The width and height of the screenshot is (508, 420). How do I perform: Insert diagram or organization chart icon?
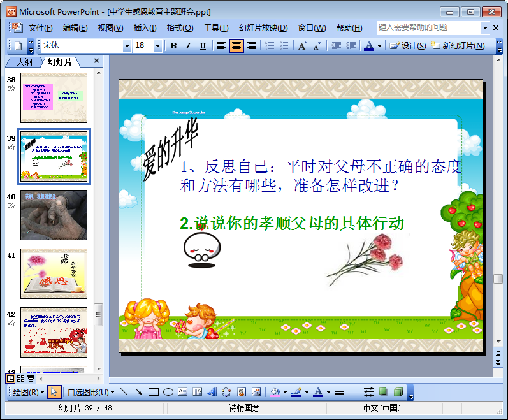[x=226, y=392]
